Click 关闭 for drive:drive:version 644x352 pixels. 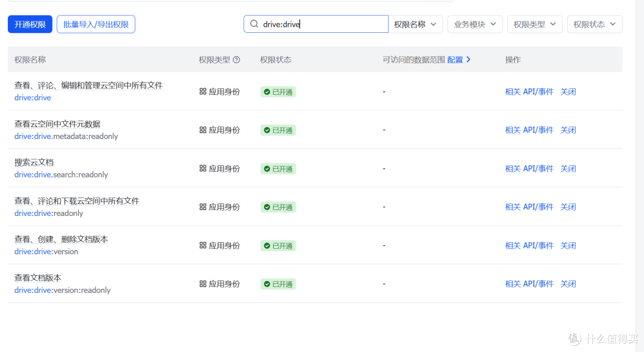point(568,245)
